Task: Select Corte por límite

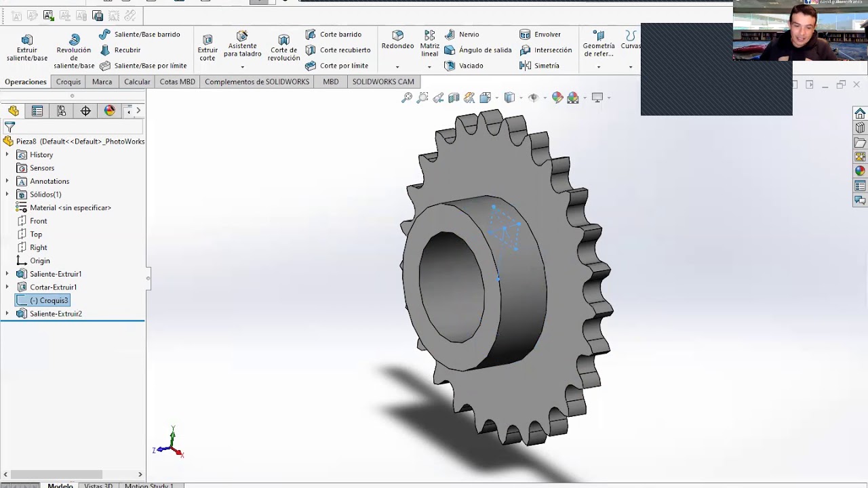Action: click(x=336, y=66)
